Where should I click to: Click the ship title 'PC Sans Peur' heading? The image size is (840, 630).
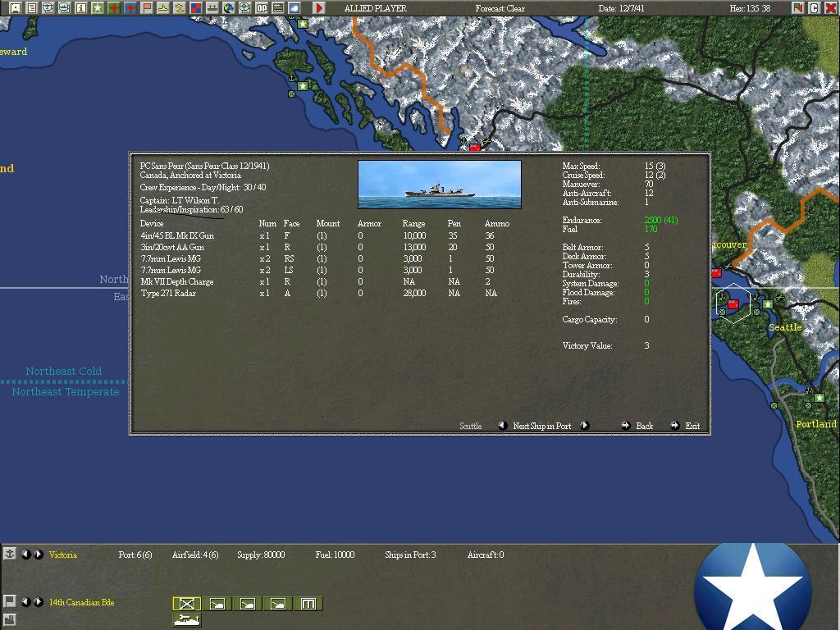click(204, 166)
